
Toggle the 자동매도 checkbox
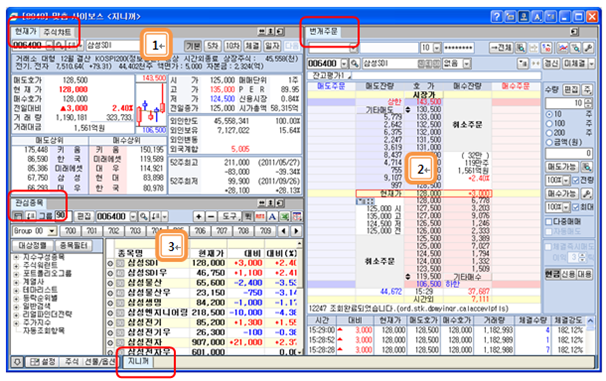pyautogui.click(x=548, y=231)
